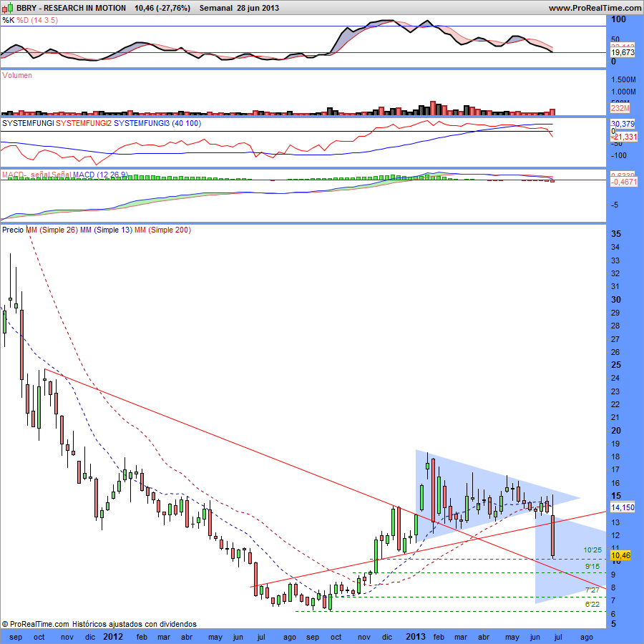Screen dimensions: 644x644
Task: Click the SYSTEMFUNGI value -21,331
Action: tap(624, 137)
